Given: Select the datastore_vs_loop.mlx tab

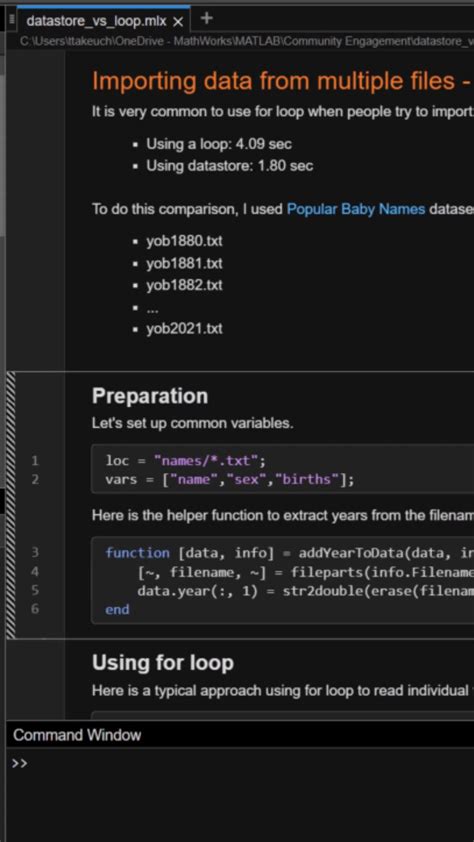Looking at the screenshot, I should click(x=97, y=21).
